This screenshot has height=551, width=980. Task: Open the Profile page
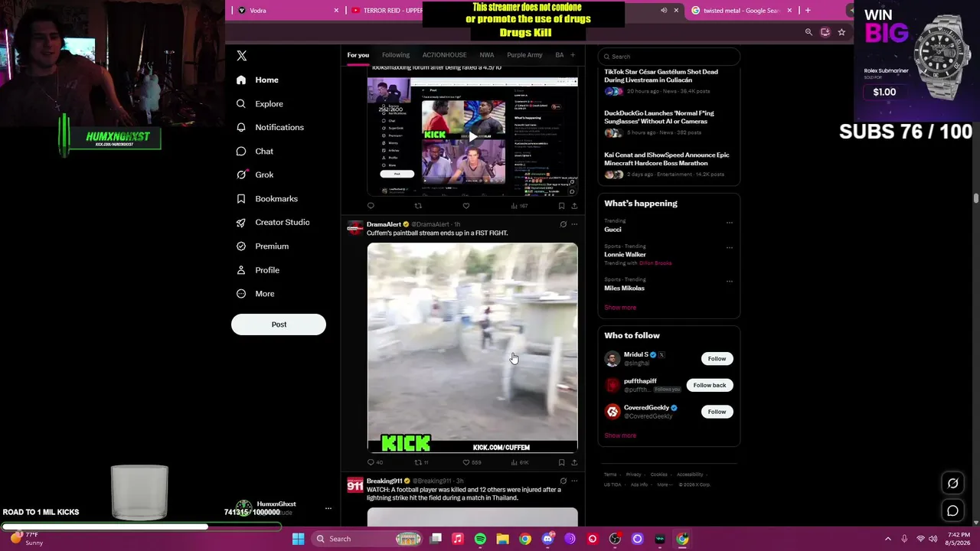[x=258, y=269]
